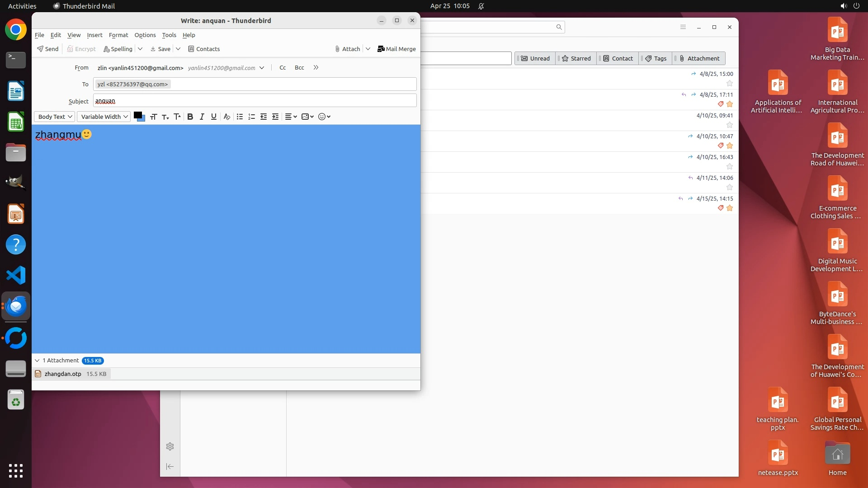Viewport: 868px width, 488px height.
Task: Apply bulleted list formatting
Action: point(240,117)
